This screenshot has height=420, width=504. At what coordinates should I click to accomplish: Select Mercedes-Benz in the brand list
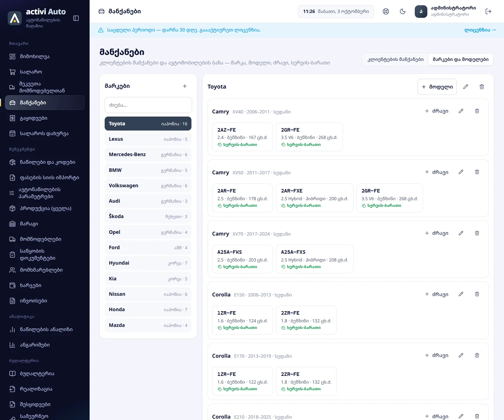pyautogui.click(x=148, y=154)
